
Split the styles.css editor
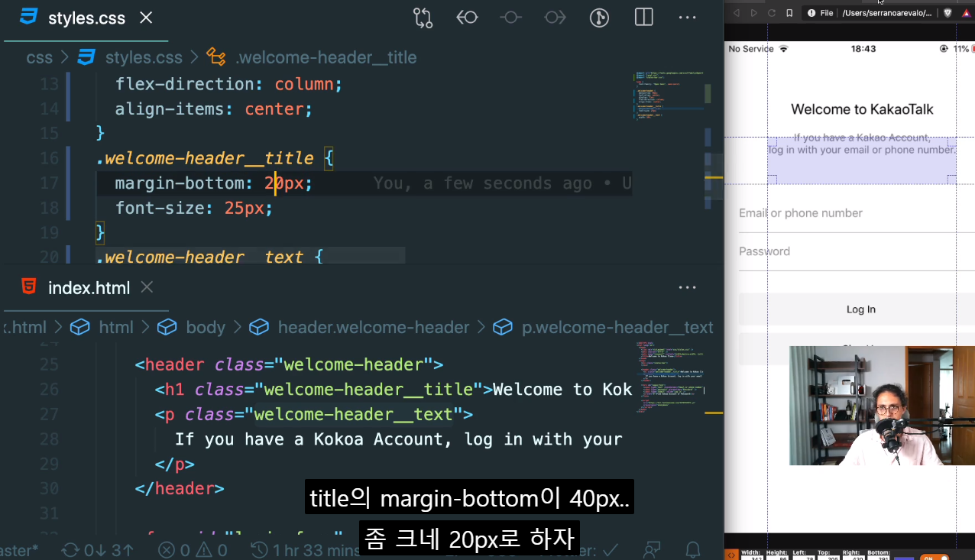[x=644, y=18]
